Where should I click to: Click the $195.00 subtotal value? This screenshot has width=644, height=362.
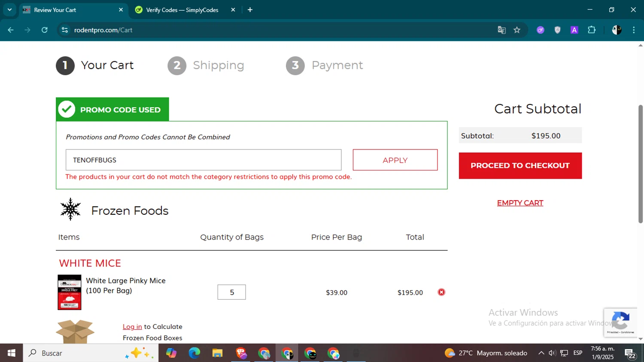[x=546, y=136]
